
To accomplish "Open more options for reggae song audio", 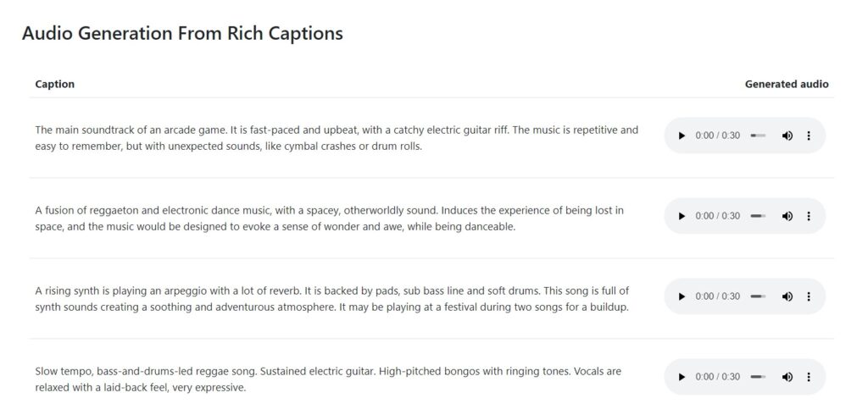I will click(x=809, y=377).
